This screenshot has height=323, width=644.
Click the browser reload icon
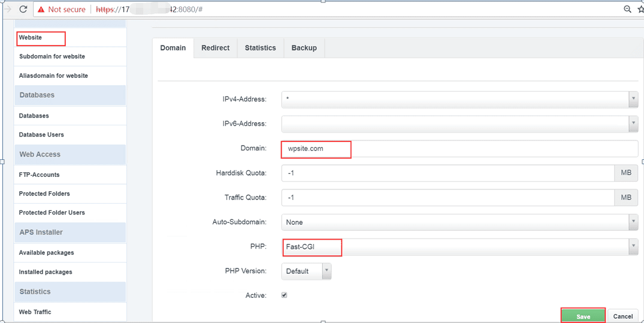(x=23, y=9)
